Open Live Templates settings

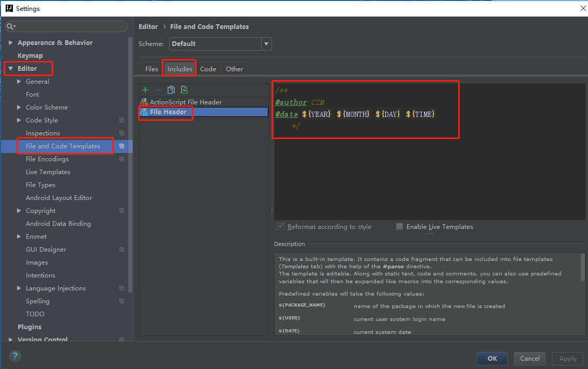click(x=48, y=172)
